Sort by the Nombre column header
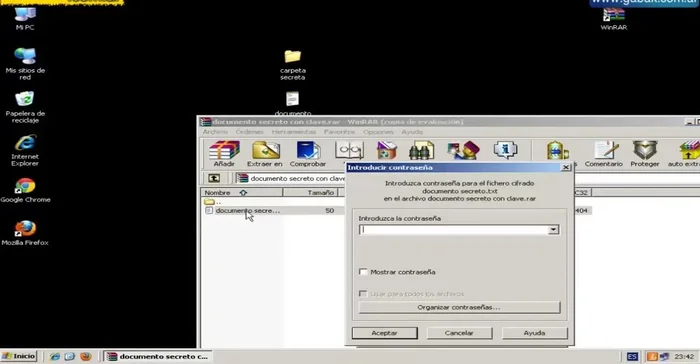 click(x=242, y=192)
